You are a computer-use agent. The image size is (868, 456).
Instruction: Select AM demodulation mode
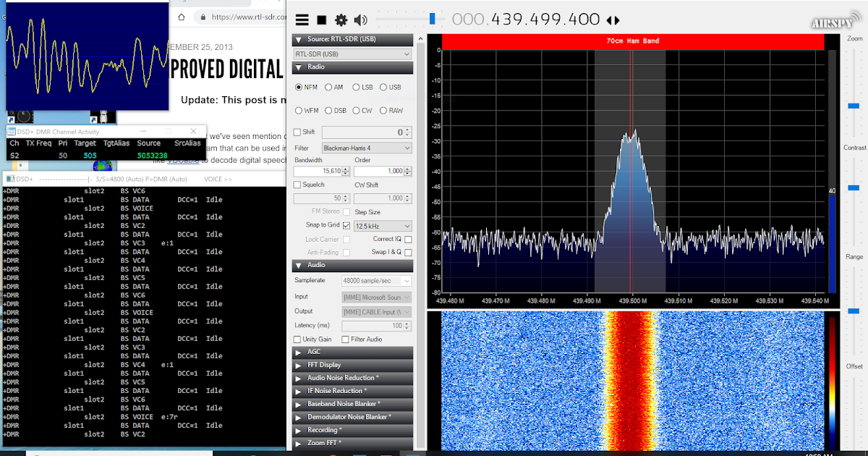tap(328, 87)
